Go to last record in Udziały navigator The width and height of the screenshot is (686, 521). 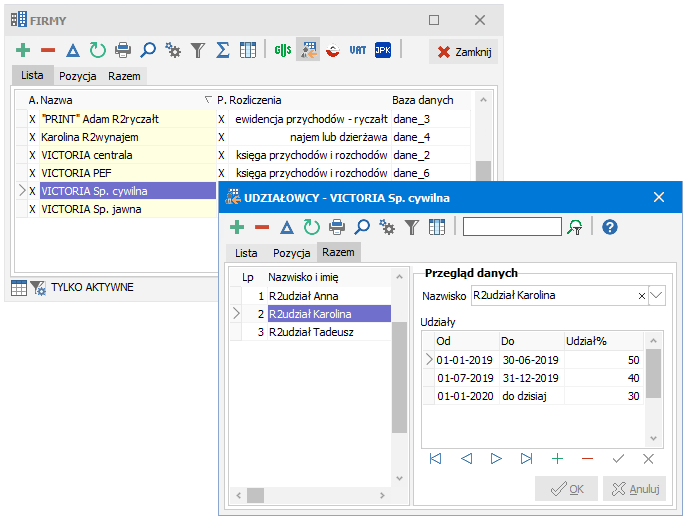pyautogui.click(x=526, y=458)
